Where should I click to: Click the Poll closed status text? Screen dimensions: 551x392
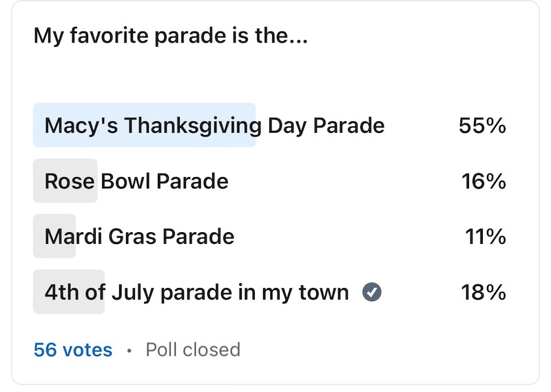coord(193,350)
